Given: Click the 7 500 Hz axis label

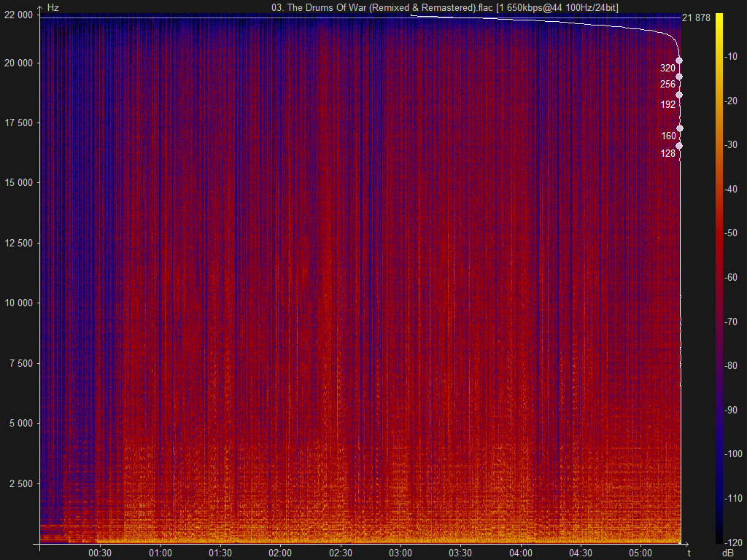Looking at the screenshot, I should (21, 363).
